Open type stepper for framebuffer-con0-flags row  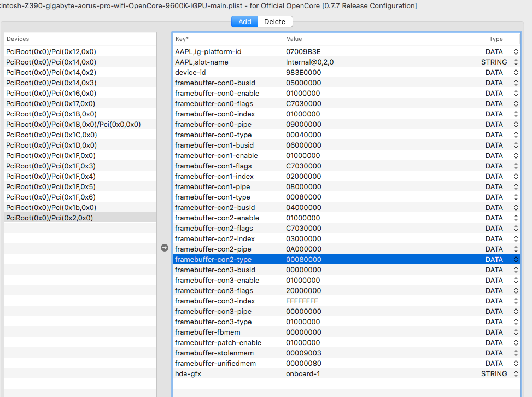pos(516,103)
